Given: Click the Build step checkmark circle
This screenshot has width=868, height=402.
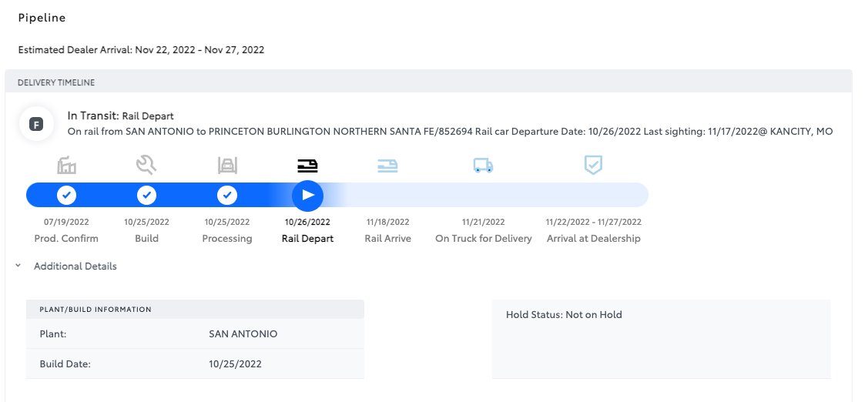Looking at the screenshot, I should 146,195.
